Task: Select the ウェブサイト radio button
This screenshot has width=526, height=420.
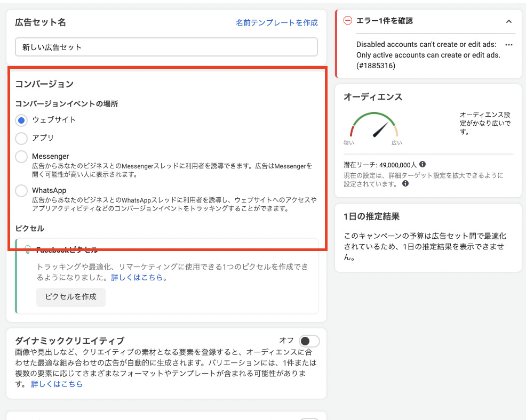Action: point(20,120)
